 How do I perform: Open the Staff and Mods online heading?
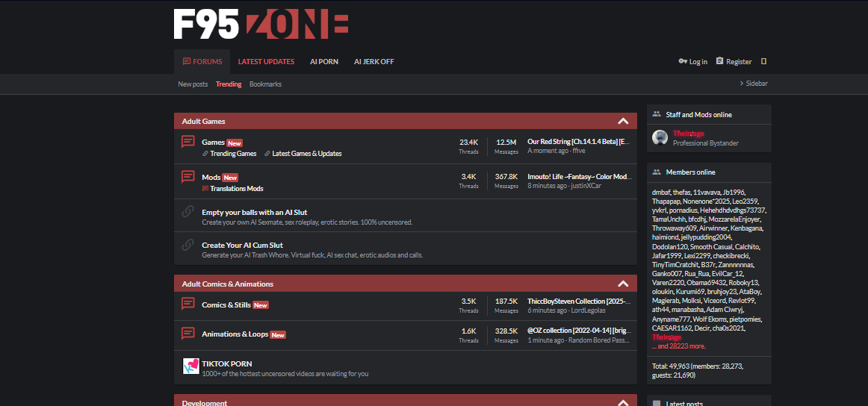pos(698,114)
